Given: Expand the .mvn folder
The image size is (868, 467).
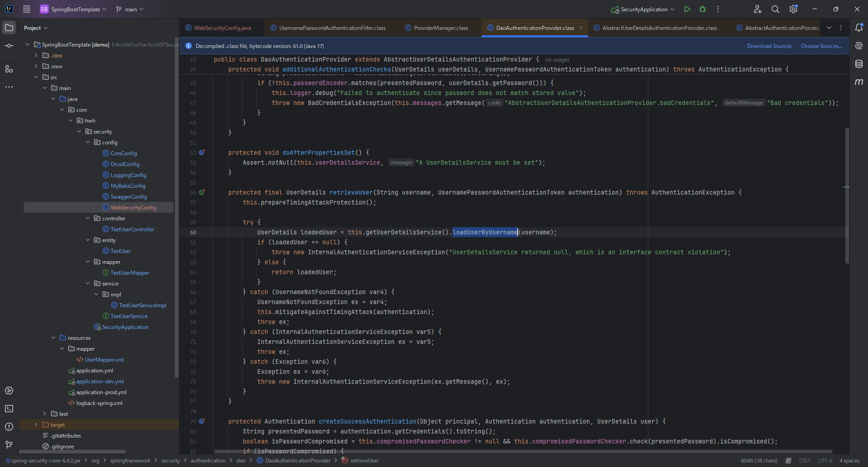Looking at the screenshot, I should tap(36, 66).
